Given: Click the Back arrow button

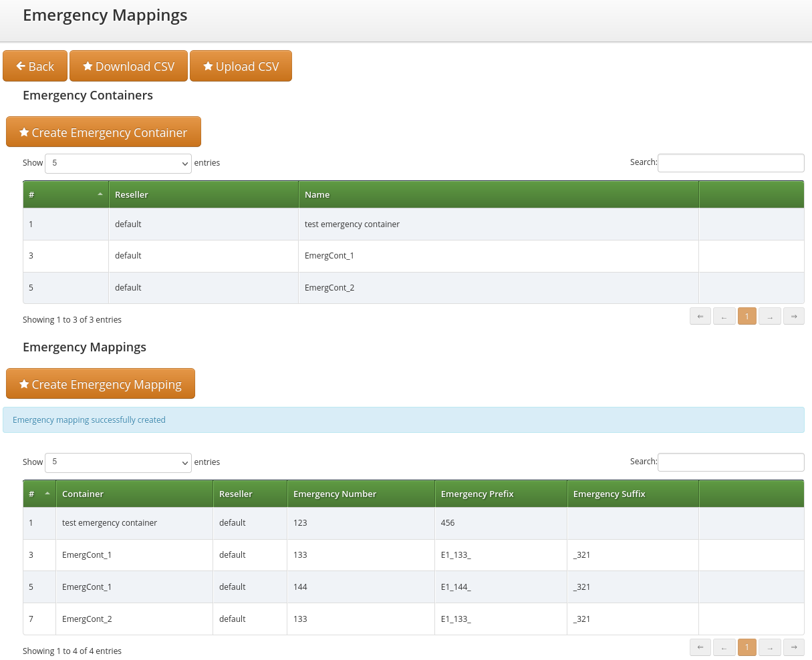Looking at the screenshot, I should click(35, 66).
